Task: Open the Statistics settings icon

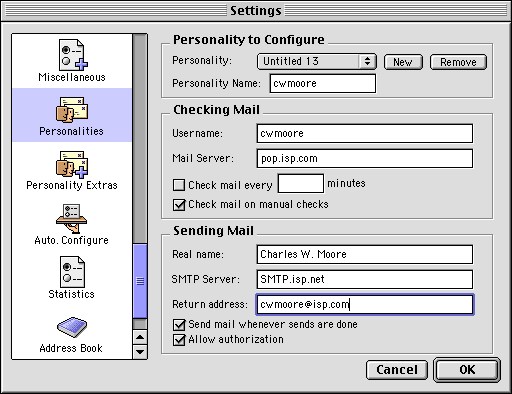Action: tap(72, 272)
